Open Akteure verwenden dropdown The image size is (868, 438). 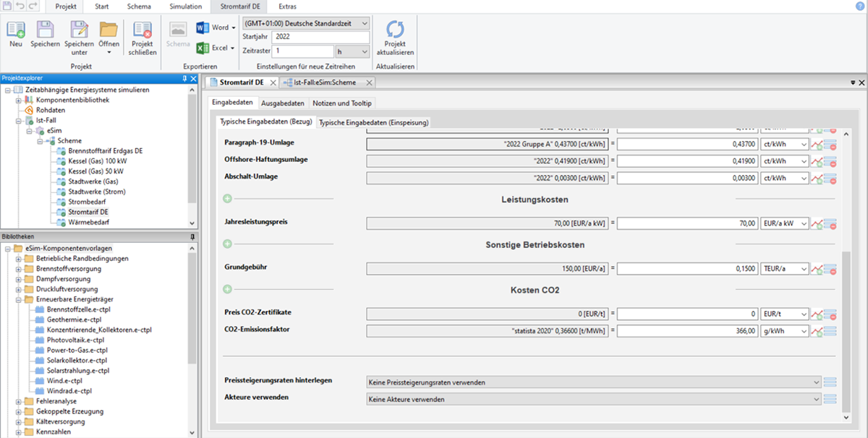click(x=594, y=399)
